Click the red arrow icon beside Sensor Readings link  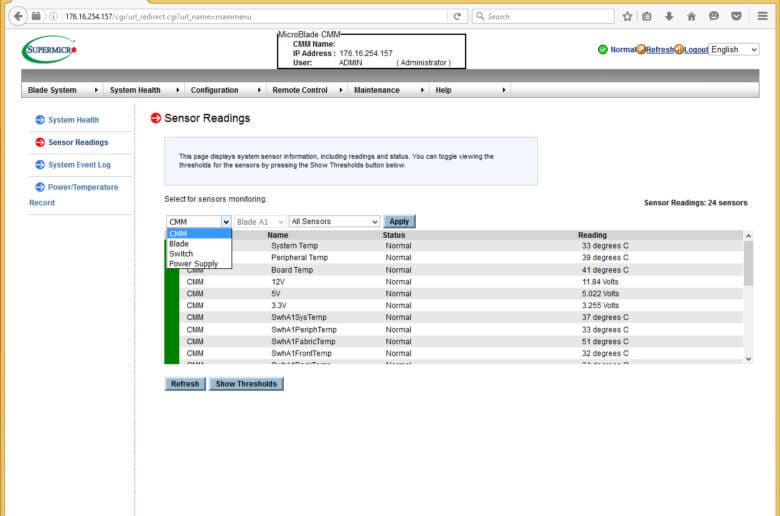point(40,142)
